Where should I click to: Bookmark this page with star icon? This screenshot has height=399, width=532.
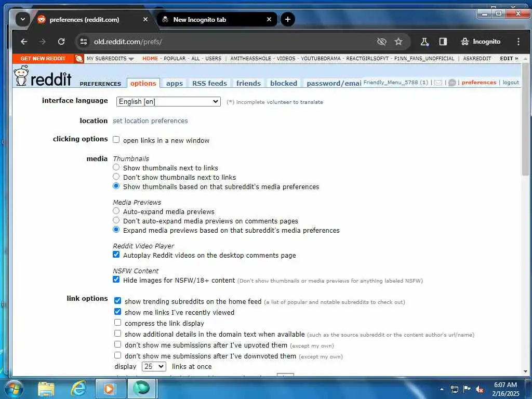[x=398, y=42]
